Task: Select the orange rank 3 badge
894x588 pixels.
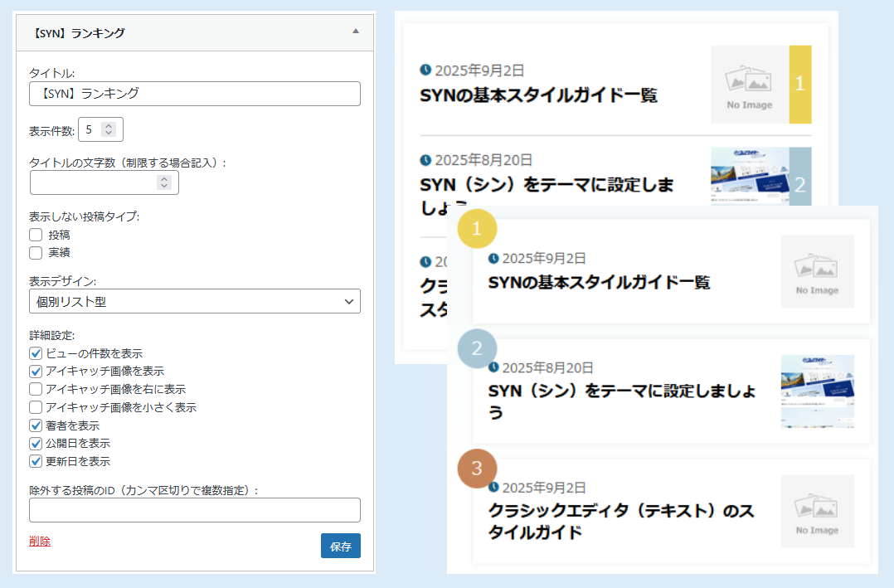Action: (477, 469)
